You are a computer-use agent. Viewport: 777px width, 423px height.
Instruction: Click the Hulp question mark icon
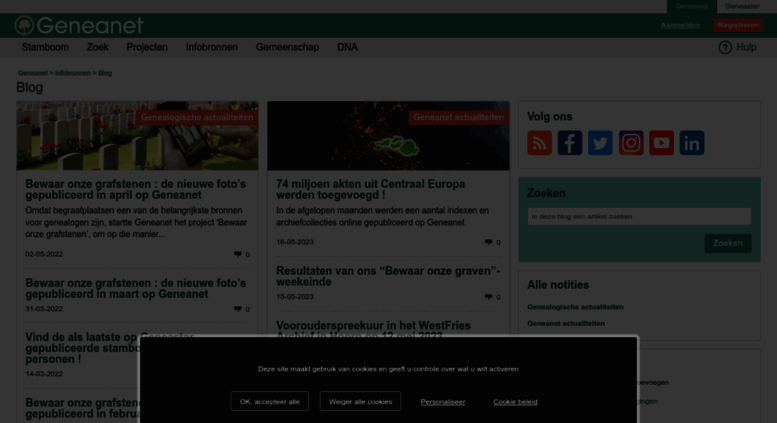[x=725, y=48]
